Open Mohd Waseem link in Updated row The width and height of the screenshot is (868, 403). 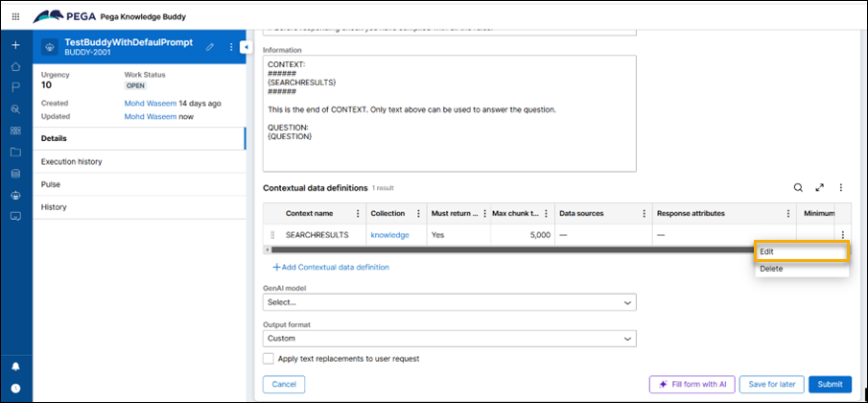tap(150, 117)
